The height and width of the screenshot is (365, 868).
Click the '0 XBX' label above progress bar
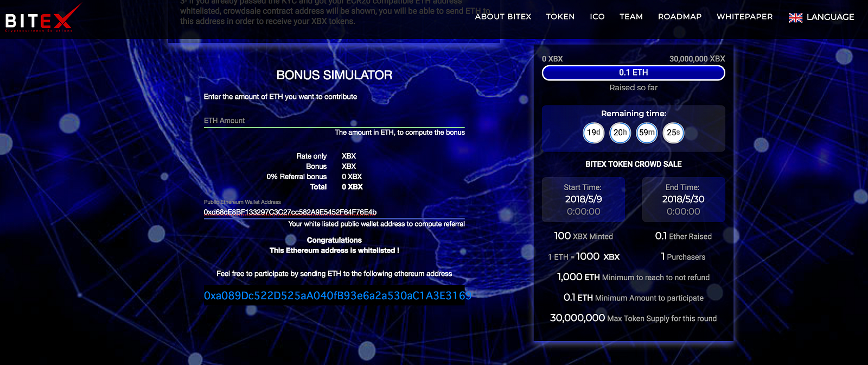click(x=552, y=59)
